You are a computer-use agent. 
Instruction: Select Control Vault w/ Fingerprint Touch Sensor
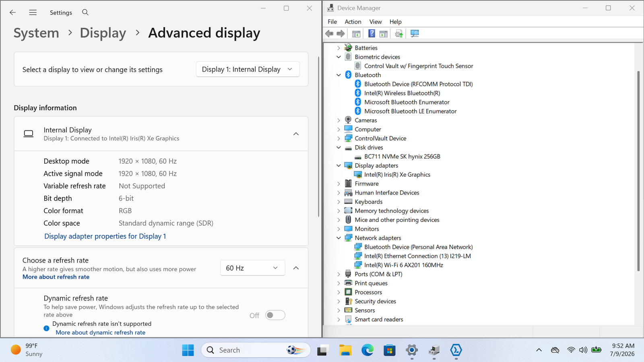tap(419, 66)
